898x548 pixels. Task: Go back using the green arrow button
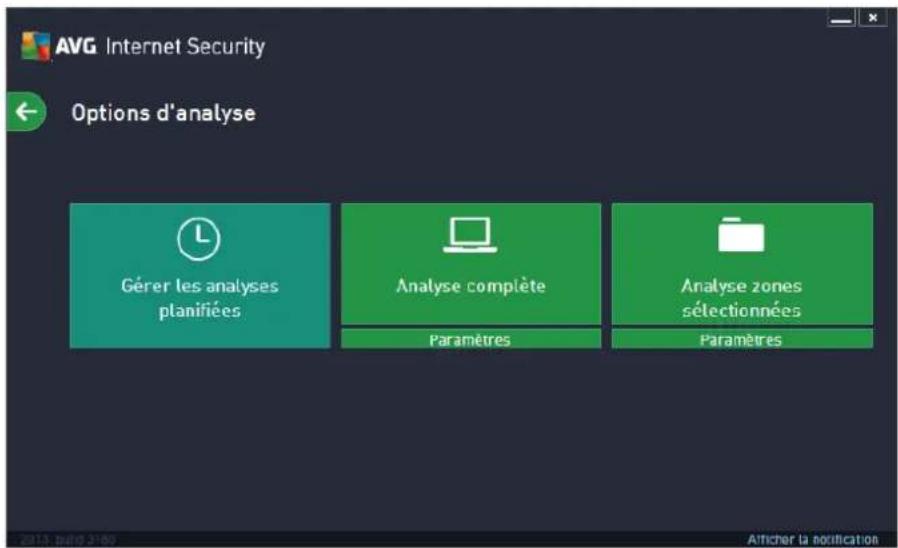point(26,112)
